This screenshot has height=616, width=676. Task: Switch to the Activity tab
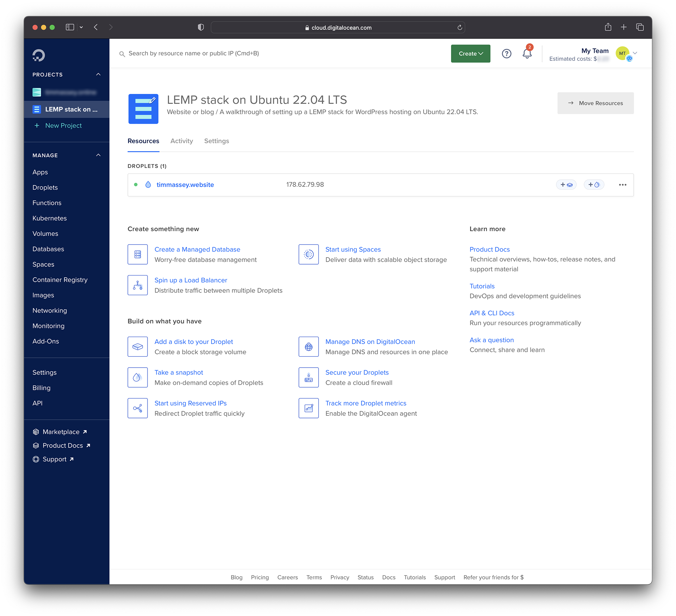[x=182, y=141]
